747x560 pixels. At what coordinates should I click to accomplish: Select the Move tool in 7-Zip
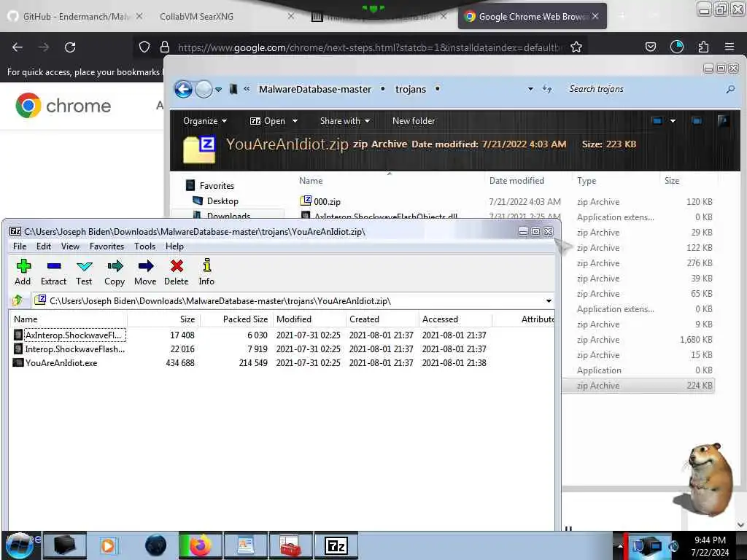[x=145, y=273]
